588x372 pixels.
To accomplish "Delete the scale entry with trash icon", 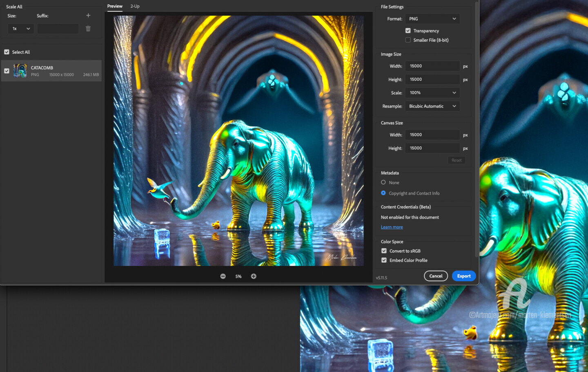I will 88,29.
